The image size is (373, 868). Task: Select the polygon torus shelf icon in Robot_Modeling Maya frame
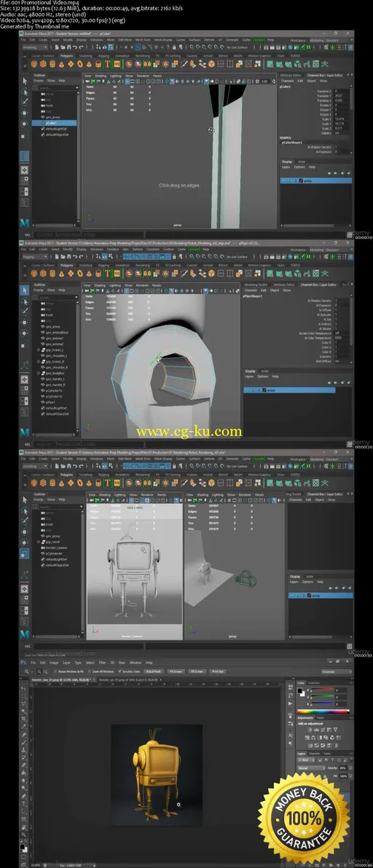tap(79, 274)
